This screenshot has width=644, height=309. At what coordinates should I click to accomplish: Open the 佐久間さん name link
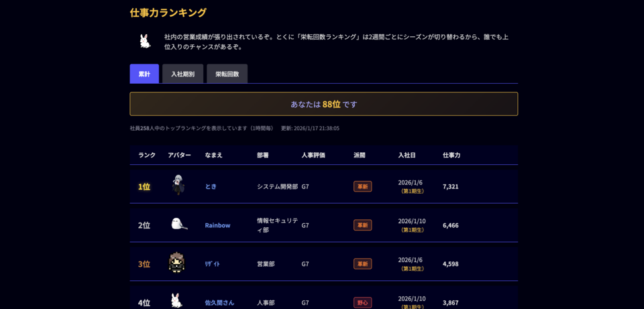pyautogui.click(x=219, y=302)
